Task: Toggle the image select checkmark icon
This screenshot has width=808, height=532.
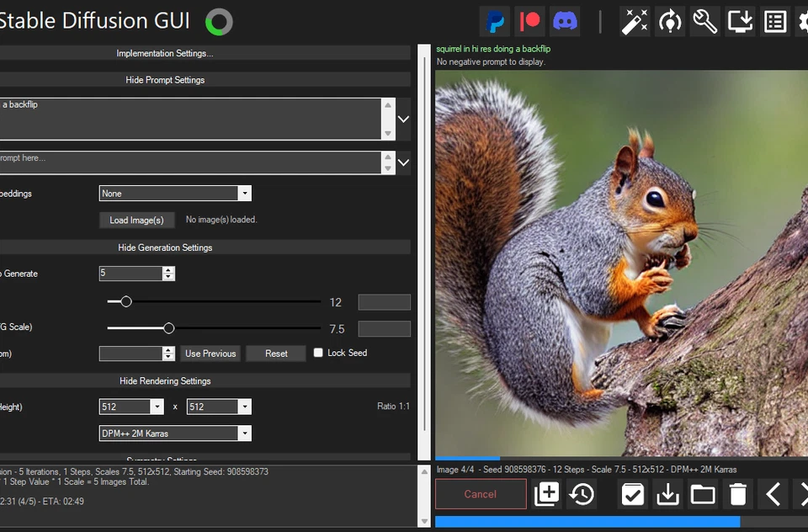Action: click(633, 494)
